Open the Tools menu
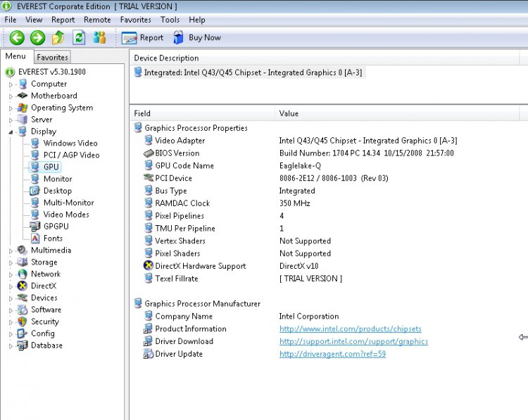The width and height of the screenshot is (528, 420). pos(170,20)
